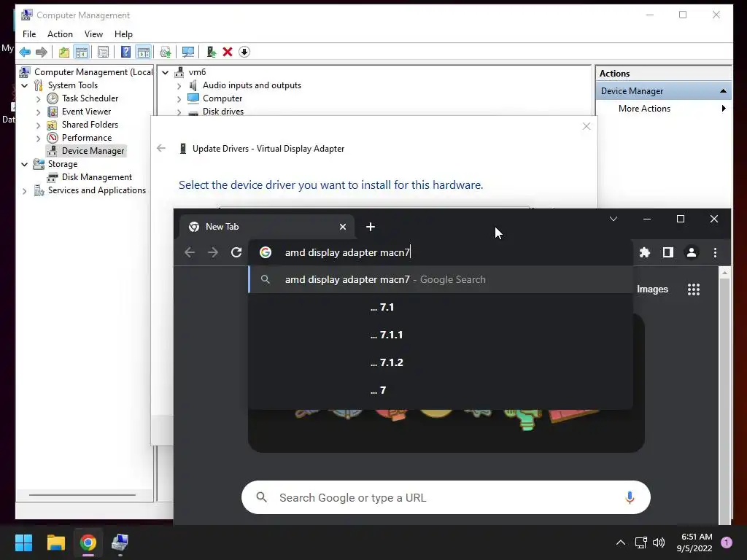747x560 pixels.
Task: Expand Task Scheduler tree node
Action: point(38,99)
